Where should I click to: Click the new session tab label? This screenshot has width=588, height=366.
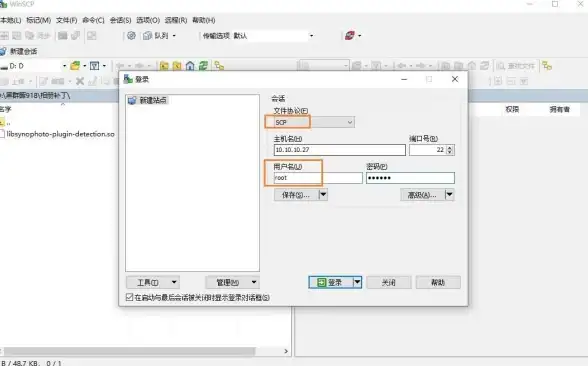click(24, 51)
